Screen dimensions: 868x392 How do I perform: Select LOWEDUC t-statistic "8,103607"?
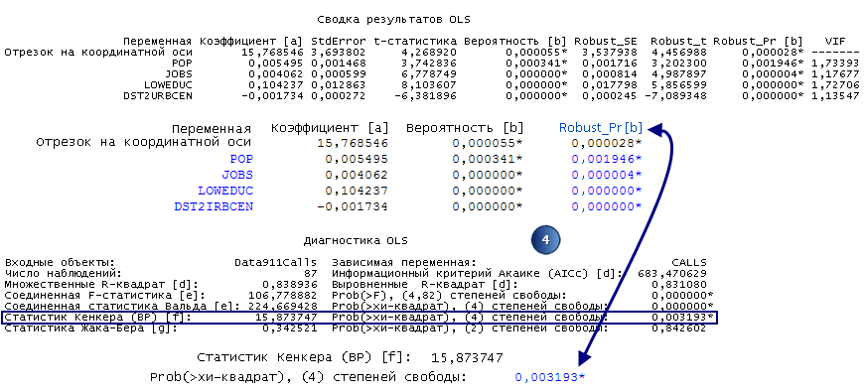(430, 84)
